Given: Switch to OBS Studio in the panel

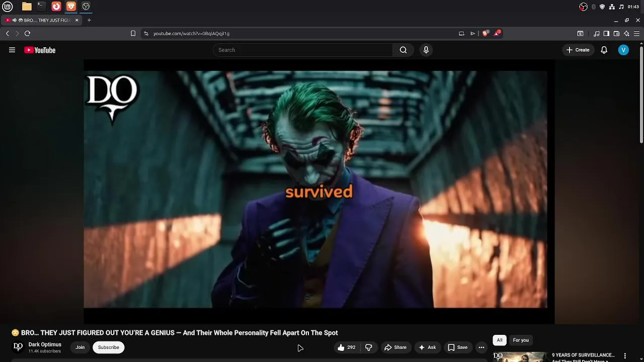Looking at the screenshot, I should [86, 7].
